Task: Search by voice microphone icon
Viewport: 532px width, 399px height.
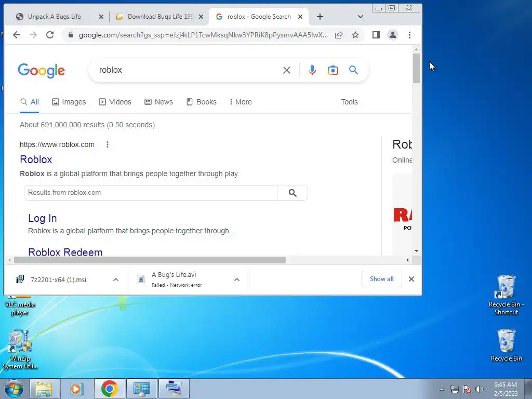Action: coord(312,70)
